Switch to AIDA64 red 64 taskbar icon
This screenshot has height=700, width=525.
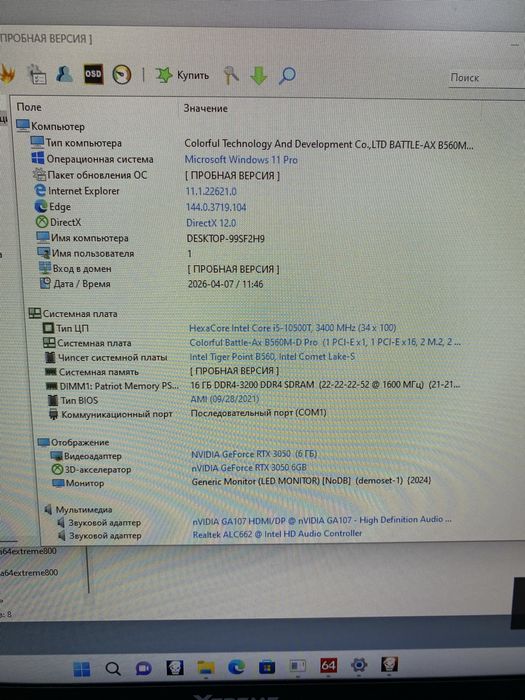click(x=328, y=666)
